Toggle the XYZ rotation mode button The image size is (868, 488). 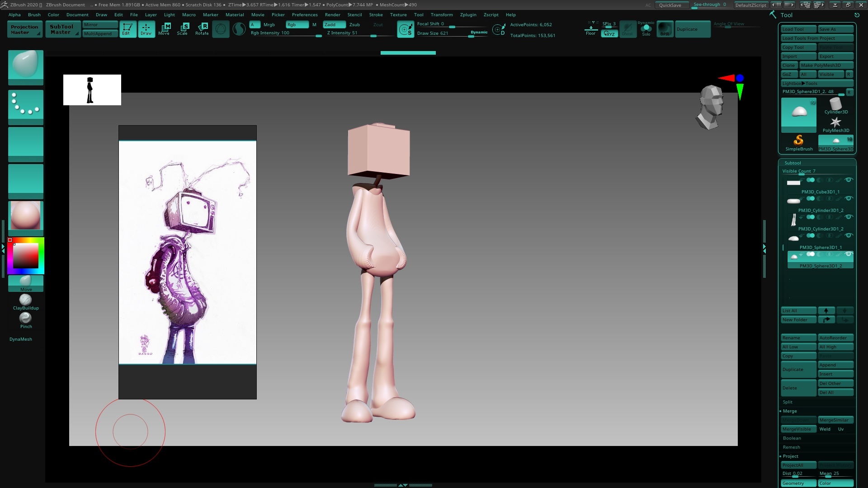click(x=609, y=34)
